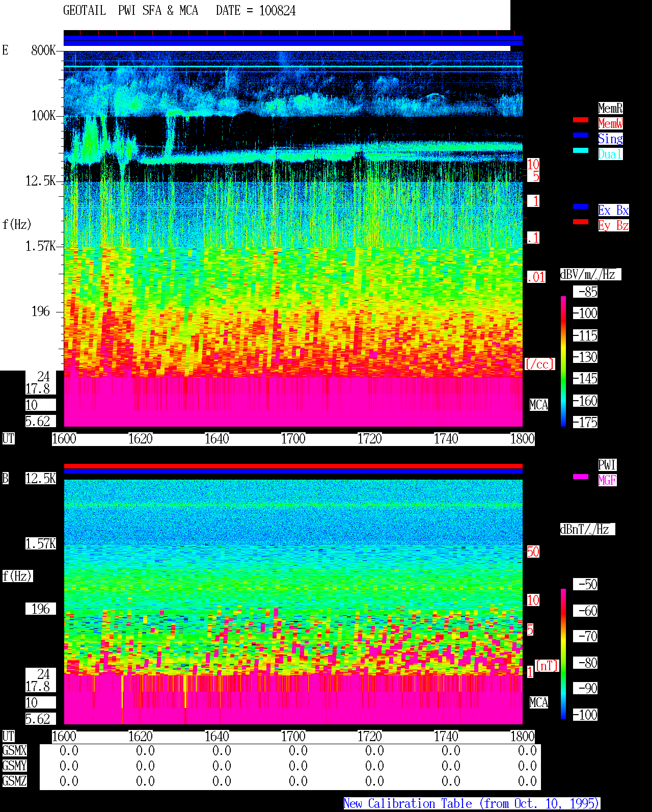
Task: Click the GSMX row label
Action: [x=14, y=751]
